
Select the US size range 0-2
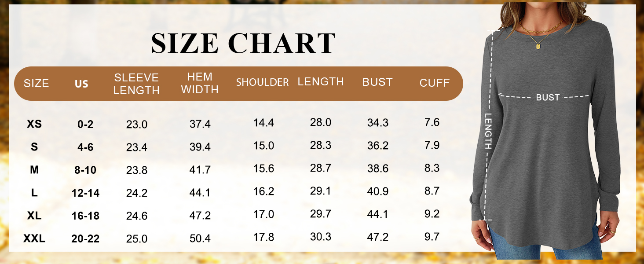[x=85, y=125]
